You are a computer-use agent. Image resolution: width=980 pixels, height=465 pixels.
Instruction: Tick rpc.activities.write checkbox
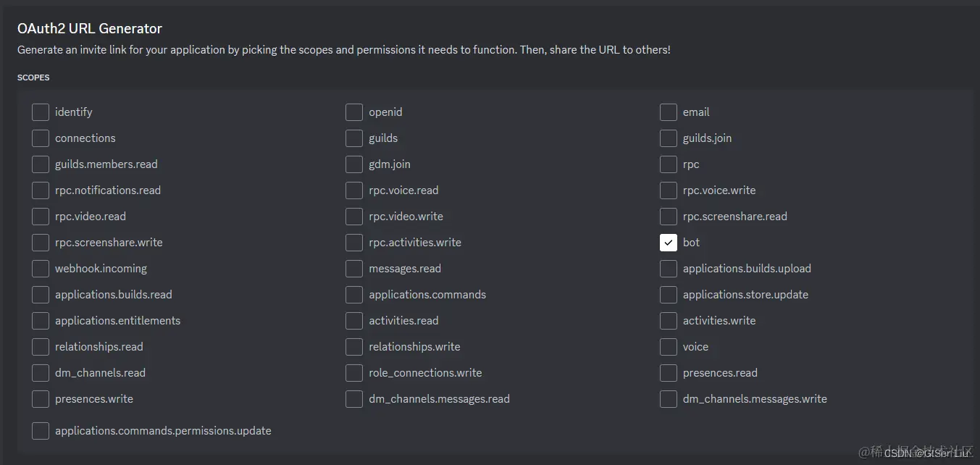pyautogui.click(x=354, y=243)
